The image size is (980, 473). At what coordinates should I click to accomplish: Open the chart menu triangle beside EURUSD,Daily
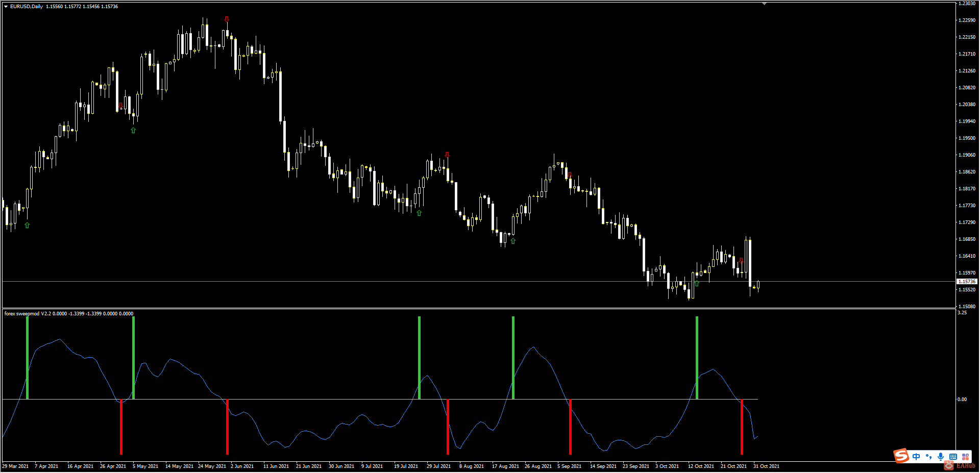tap(6, 7)
